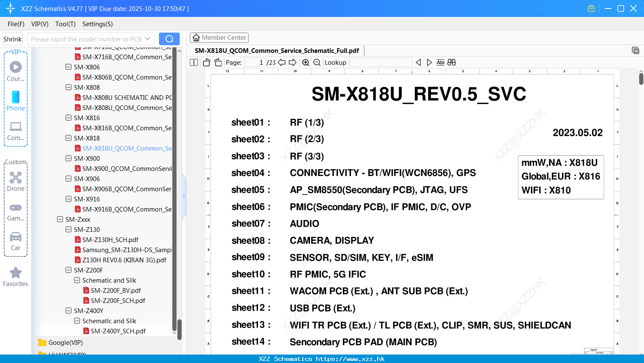Collapse the SM-X900 tree node
644x363 pixels.
pos(69,158)
